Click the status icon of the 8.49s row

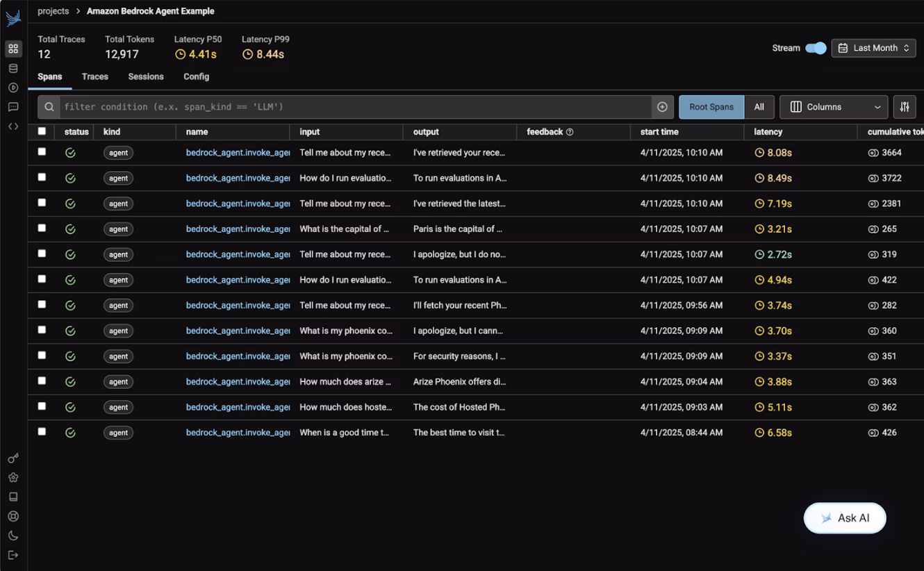pos(70,179)
